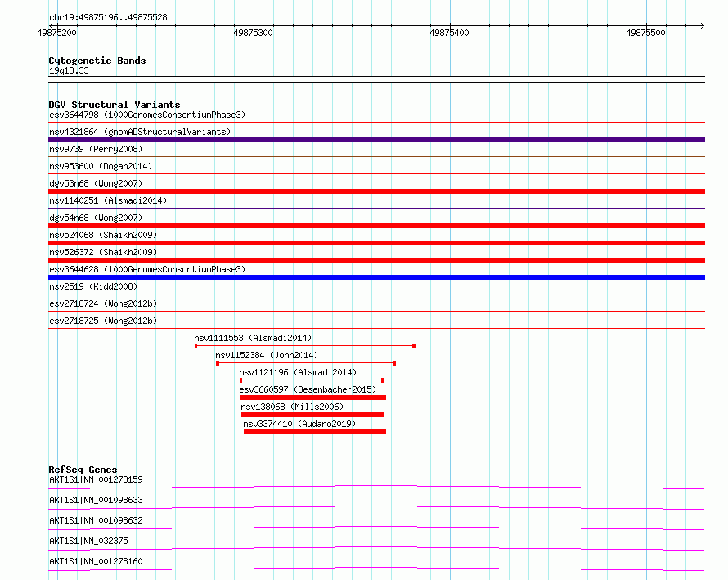Click the nsv138068 (Mills2006) label

click(x=292, y=407)
